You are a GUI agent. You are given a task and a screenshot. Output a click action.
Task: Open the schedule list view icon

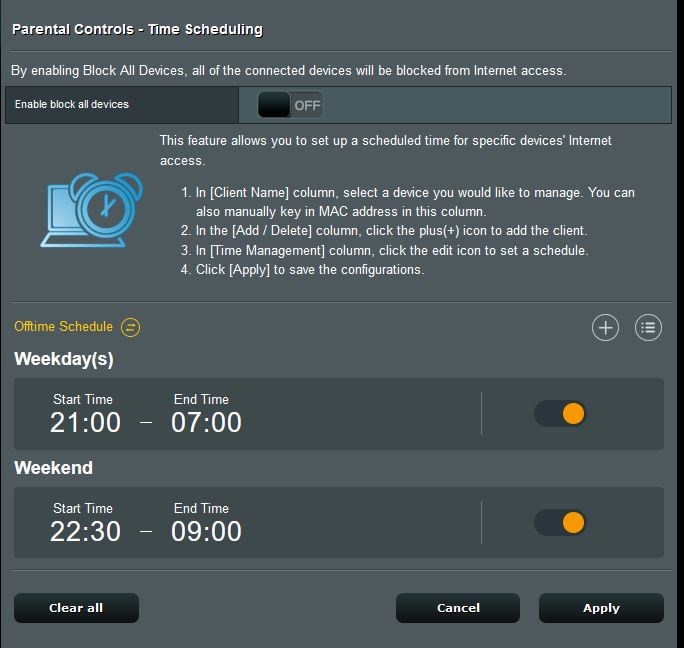coord(648,327)
